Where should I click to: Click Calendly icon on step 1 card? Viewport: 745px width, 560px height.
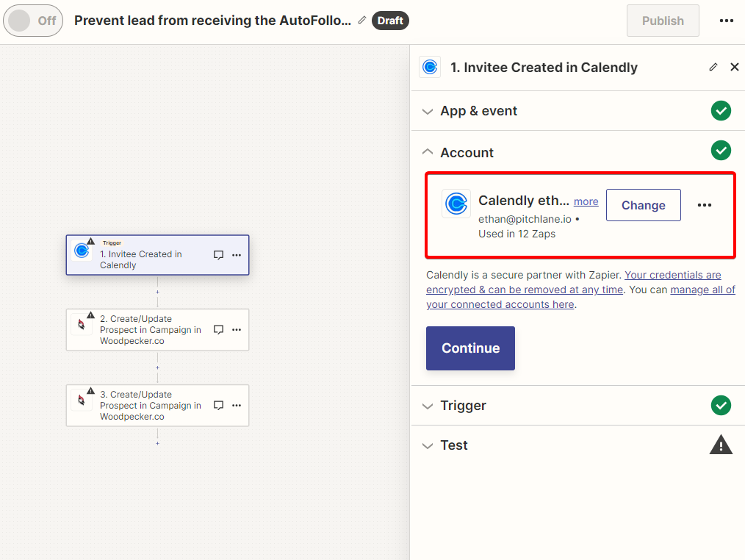82,250
